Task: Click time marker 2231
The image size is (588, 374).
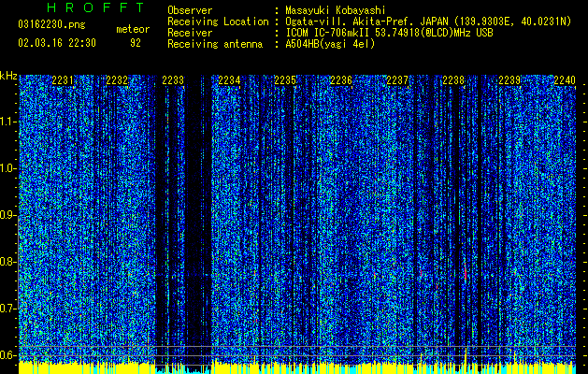Action: tap(63, 80)
